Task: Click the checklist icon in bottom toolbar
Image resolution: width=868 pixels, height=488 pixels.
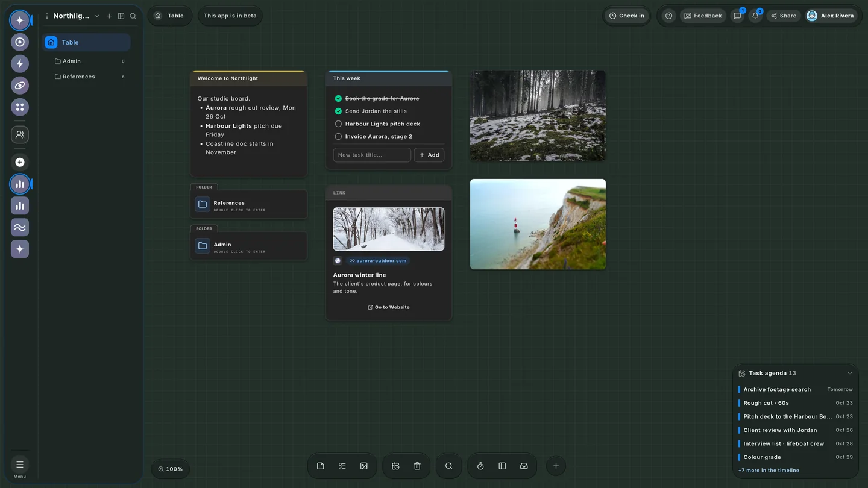Action: tap(342, 466)
